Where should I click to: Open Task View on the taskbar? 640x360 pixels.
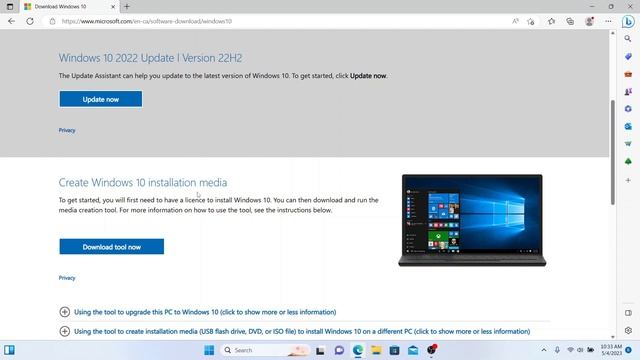point(320,350)
